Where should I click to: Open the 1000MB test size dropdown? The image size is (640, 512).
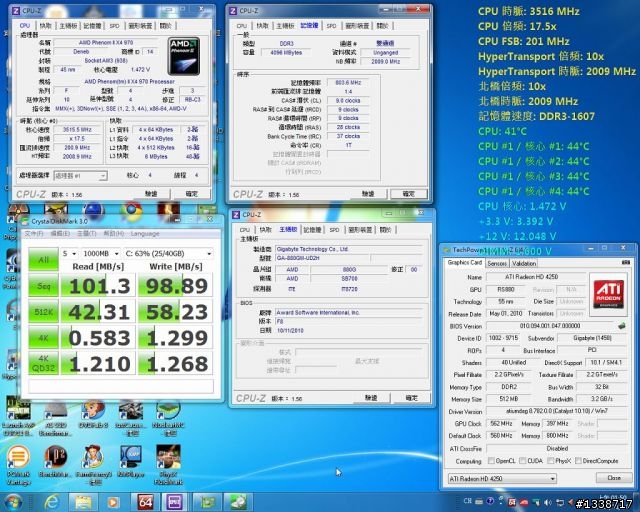(x=100, y=254)
